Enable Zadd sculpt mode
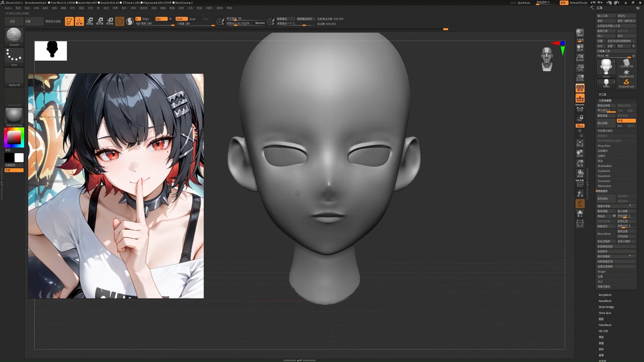This screenshot has width=644, height=362. pyautogui.click(x=181, y=19)
